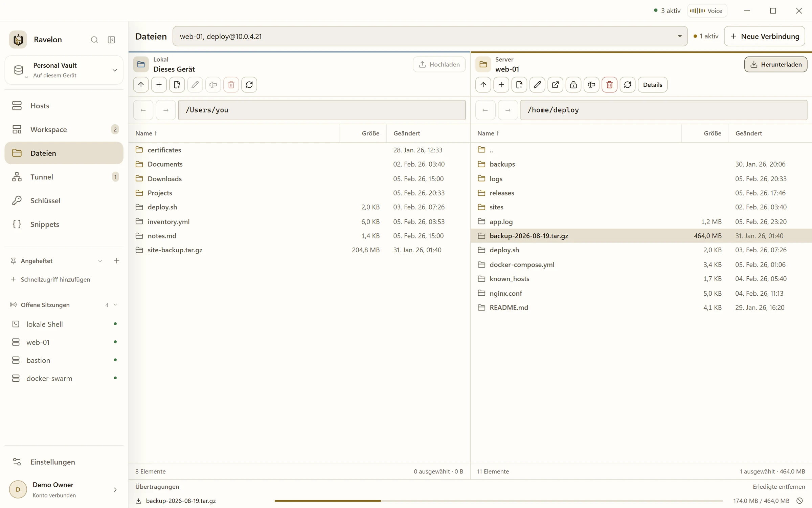Open Einstellungen settings
The width and height of the screenshot is (812, 508).
tap(64, 462)
